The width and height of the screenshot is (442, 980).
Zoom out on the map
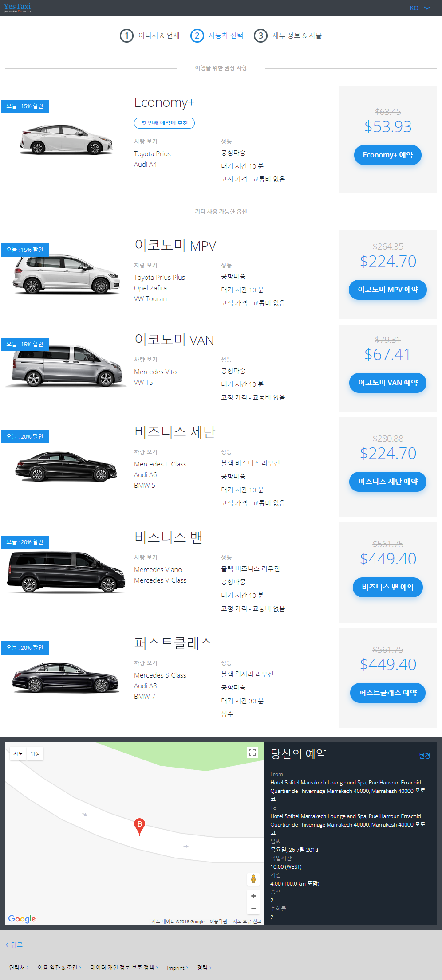pyautogui.click(x=253, y=909)
